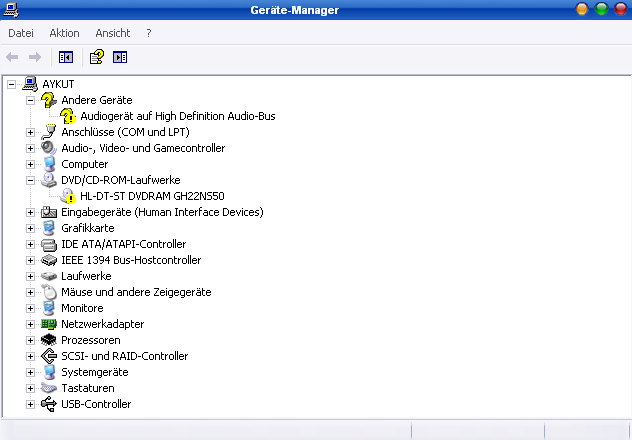The image size is (632, 440).
Task: Click the Prozessoren chip icon
Action: click(49, 340)
